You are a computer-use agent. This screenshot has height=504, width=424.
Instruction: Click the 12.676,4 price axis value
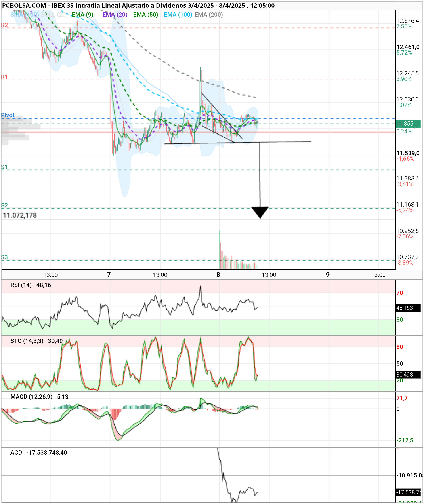pyautogui.click(x=407, y=21)
